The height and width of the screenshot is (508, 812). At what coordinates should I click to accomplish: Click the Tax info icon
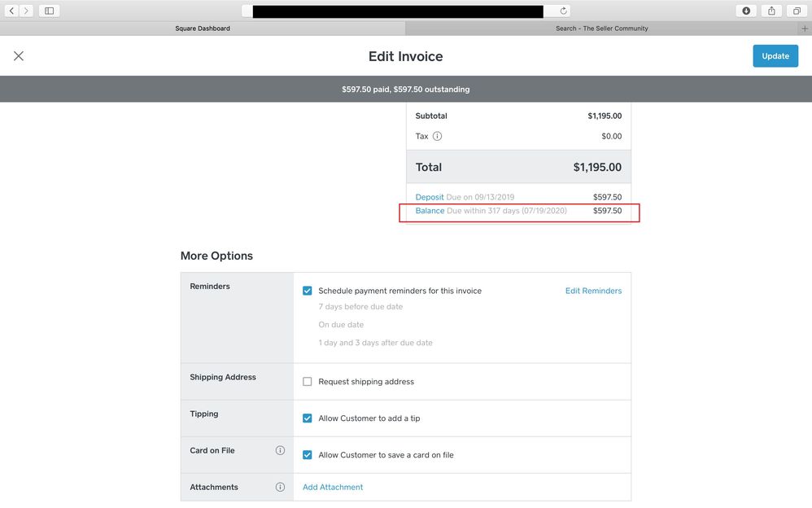tap(437, 137)
